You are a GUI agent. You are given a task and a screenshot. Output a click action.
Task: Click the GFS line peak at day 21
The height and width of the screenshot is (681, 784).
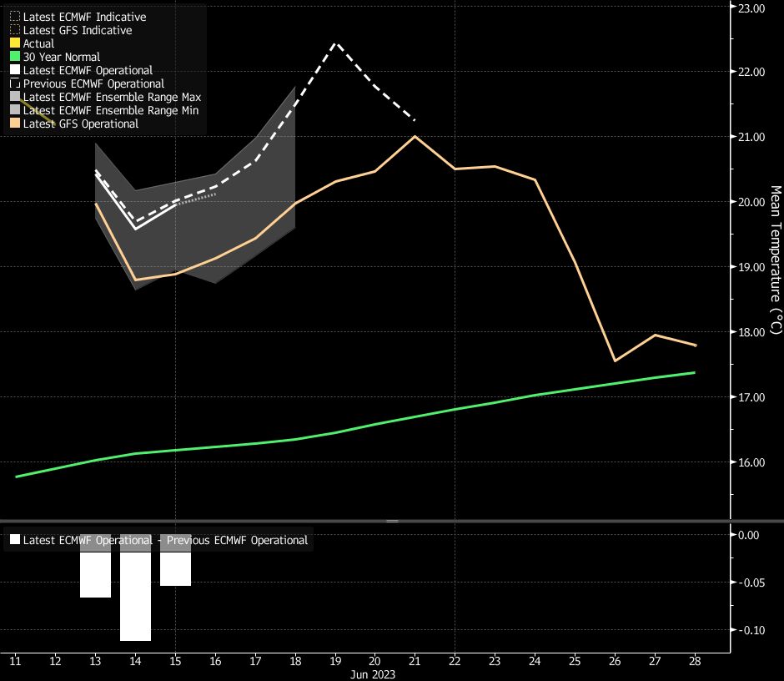click(x=415, y=136)
